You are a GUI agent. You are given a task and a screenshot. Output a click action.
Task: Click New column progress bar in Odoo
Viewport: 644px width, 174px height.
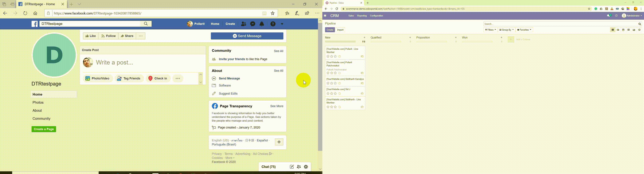pyautogui.click(x=340, y=42)
